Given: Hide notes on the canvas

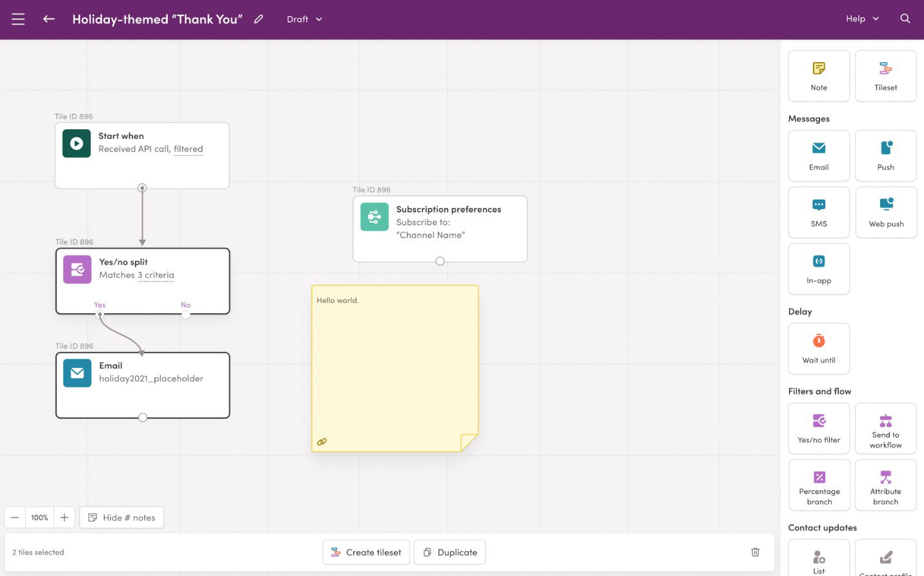Looking at the screenshot, I should [x=121, y=517].
